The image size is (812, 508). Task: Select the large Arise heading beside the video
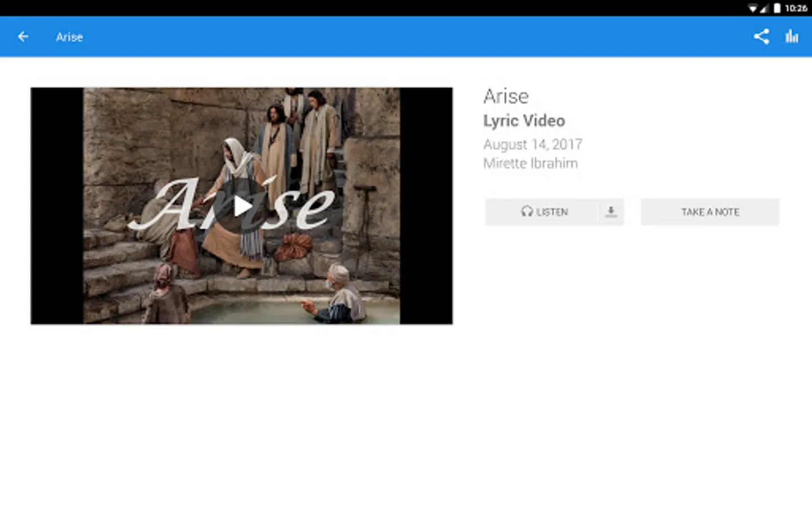click(506, 97)
